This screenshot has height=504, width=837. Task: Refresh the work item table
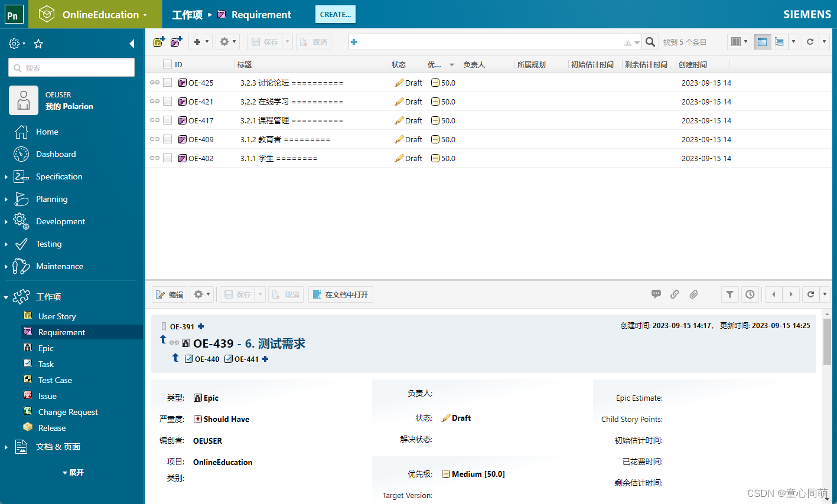pyautogui.click(x=810, y=41)
